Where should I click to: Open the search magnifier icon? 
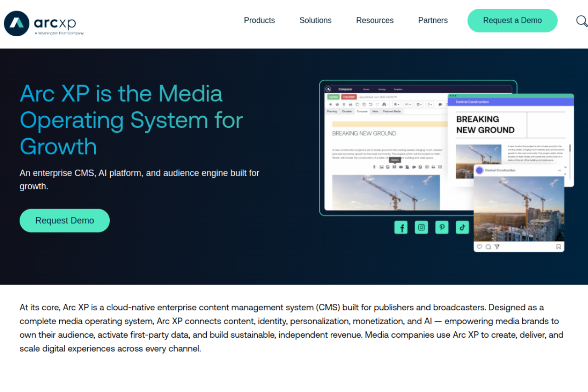click(x=582, y=21)
